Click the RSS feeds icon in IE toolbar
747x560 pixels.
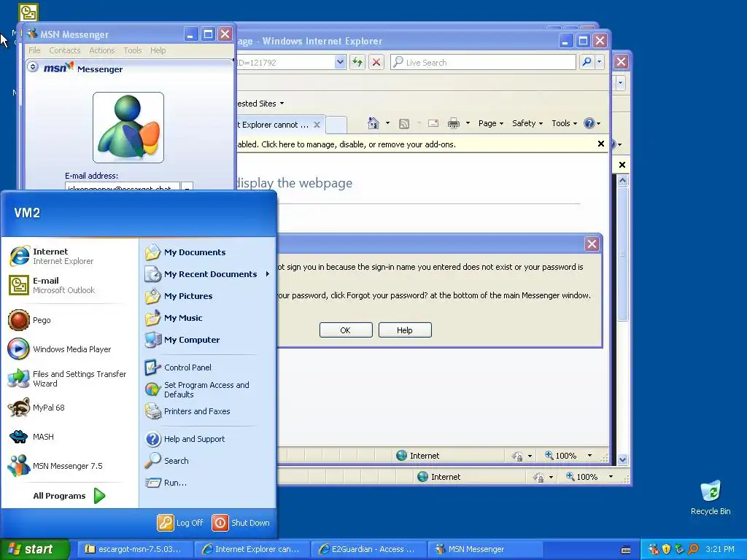pyautogui.click(x=404, y=124)
